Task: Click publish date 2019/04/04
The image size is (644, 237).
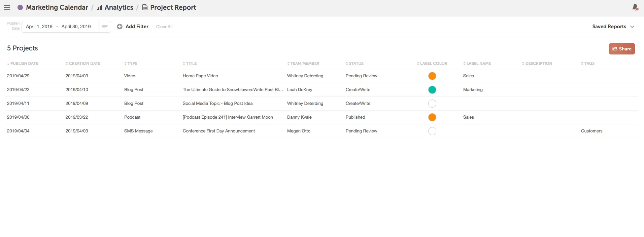Action: click(x=18, y=131)
